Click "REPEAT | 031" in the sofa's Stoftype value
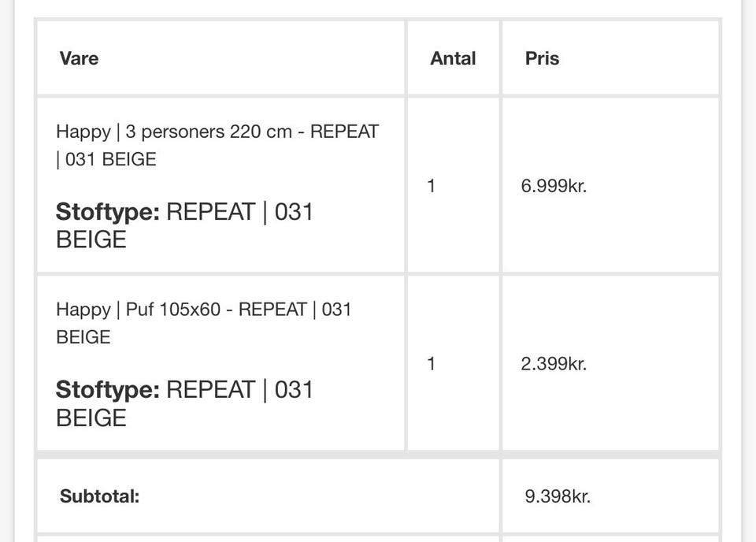The image size is (756, 542). [239, 212]
